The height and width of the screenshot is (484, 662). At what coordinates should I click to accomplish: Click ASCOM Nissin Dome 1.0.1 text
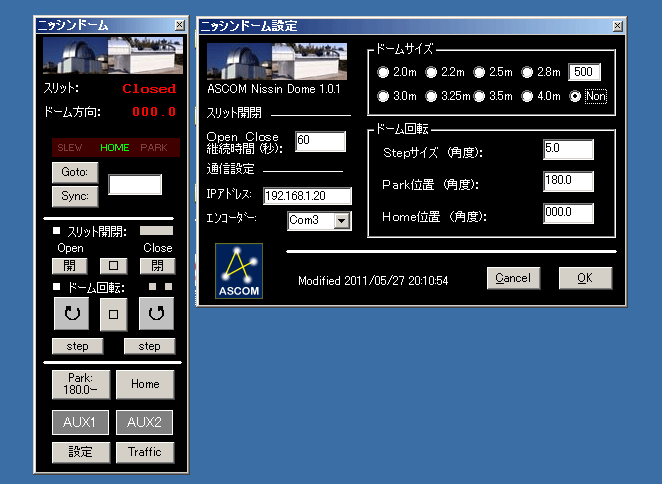click(x=274, y=89)
